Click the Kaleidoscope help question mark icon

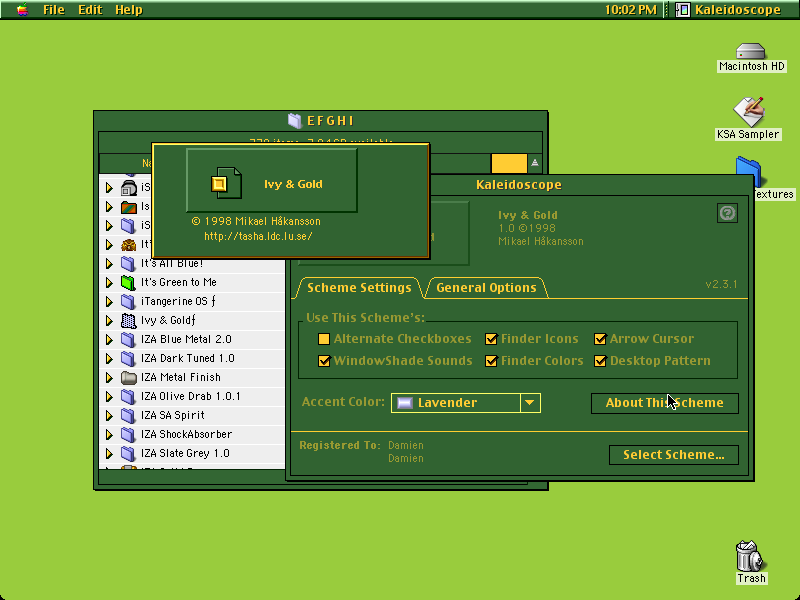(x=727, y=213)
